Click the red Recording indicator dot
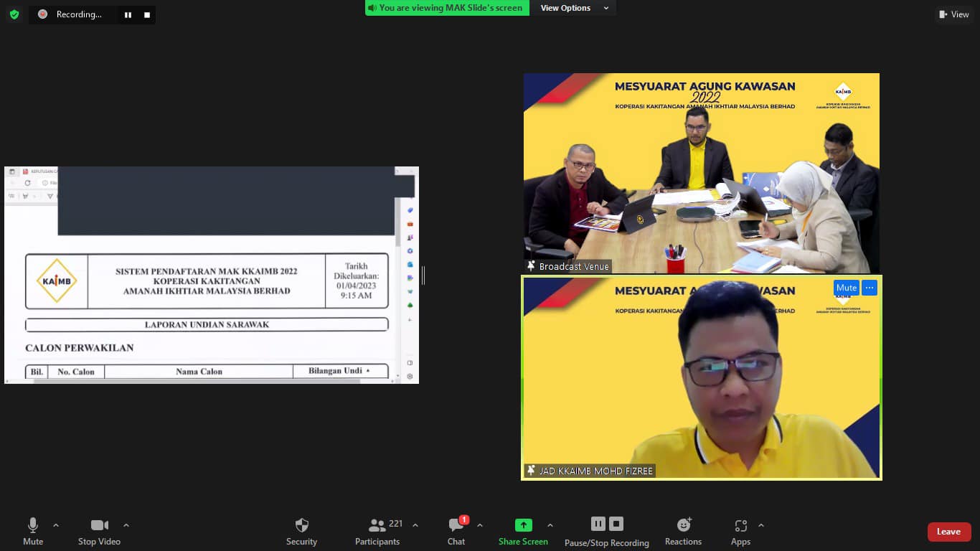The height and width of the screenshot is (551, 980). (43, 14)
